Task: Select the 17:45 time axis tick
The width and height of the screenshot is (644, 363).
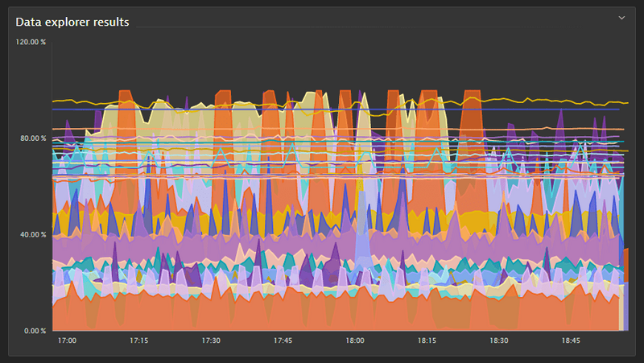Action: click(283, 341)
